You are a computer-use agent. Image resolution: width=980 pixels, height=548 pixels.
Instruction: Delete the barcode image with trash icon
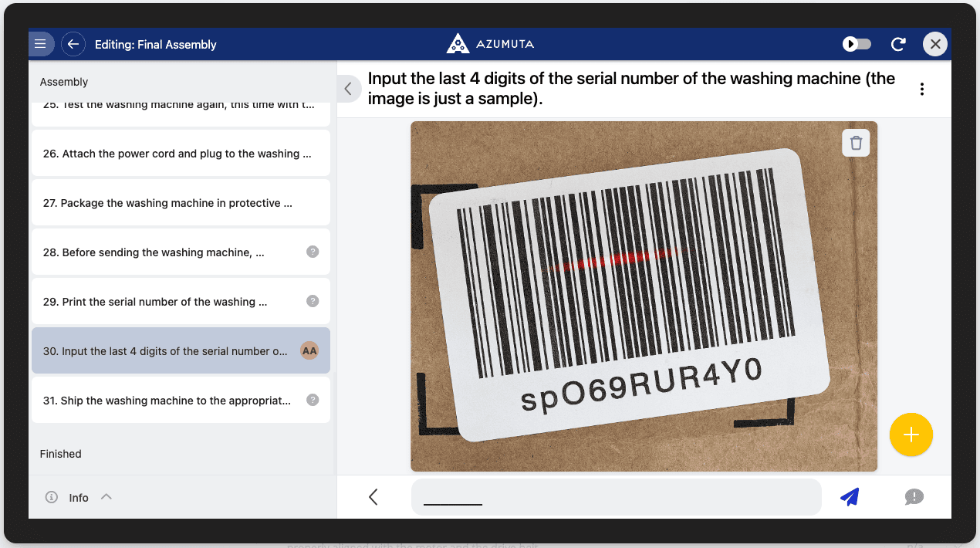click(x=856, y=143)
